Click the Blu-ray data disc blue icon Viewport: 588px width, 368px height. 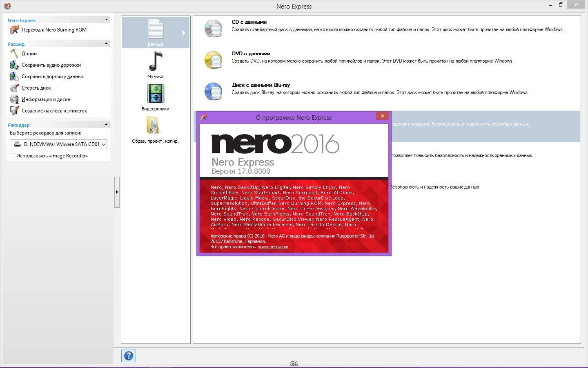click(214, 92)
